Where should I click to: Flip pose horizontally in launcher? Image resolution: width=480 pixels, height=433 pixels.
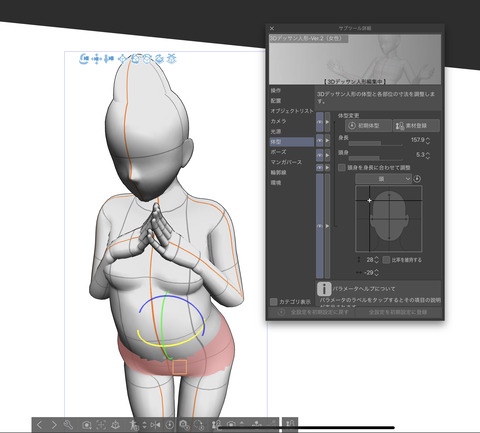[x=155, y=425]
